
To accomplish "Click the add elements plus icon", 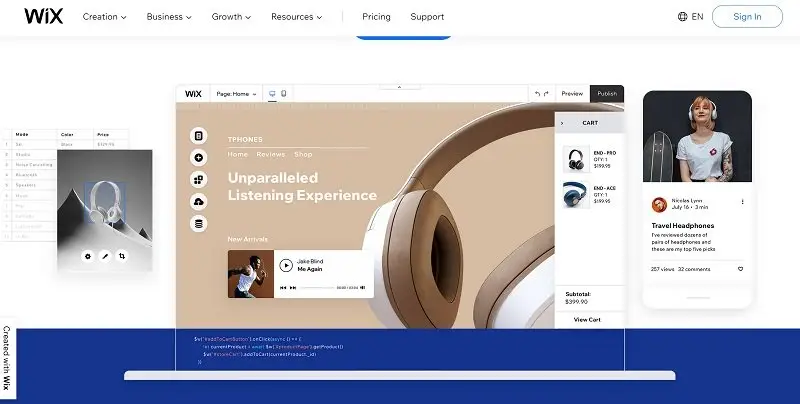I will (199, 157).
